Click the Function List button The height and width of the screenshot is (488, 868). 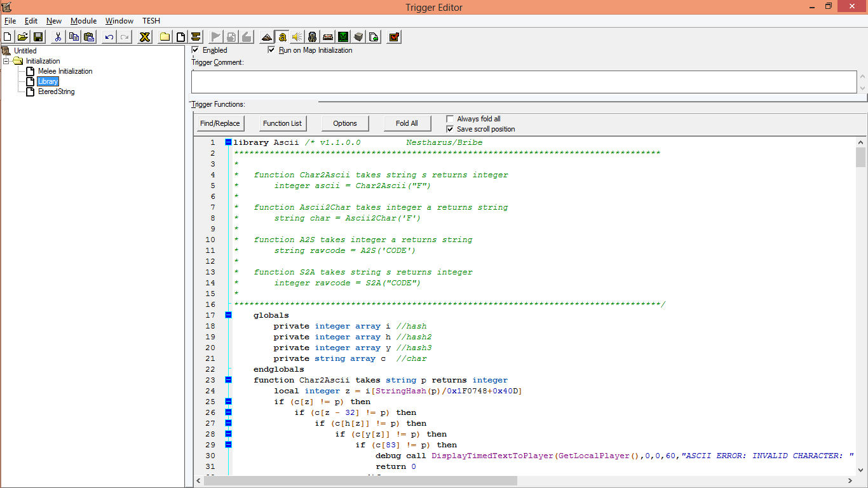click(282, 123)
